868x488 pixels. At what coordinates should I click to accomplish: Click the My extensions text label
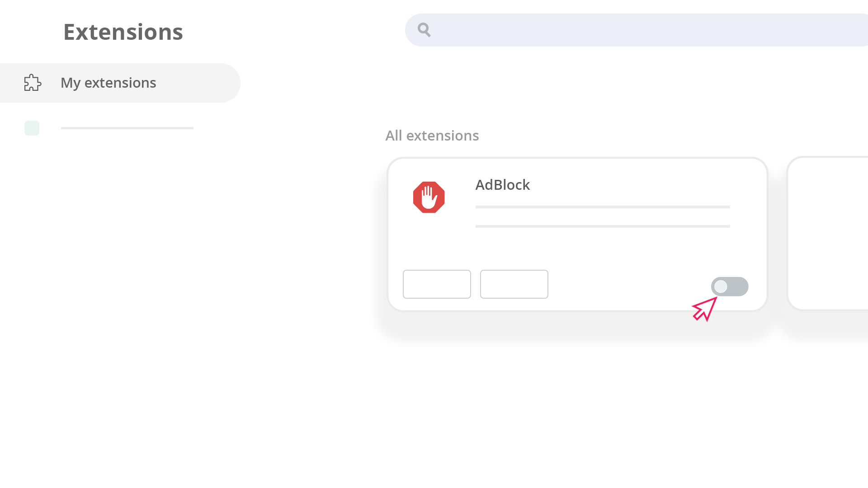(108, 83)
